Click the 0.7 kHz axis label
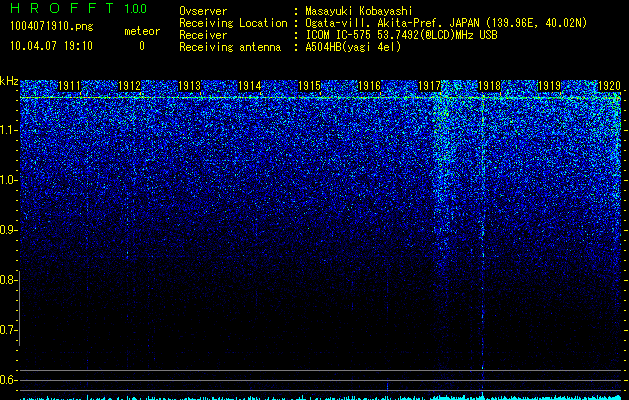 [x=9, y=330]
